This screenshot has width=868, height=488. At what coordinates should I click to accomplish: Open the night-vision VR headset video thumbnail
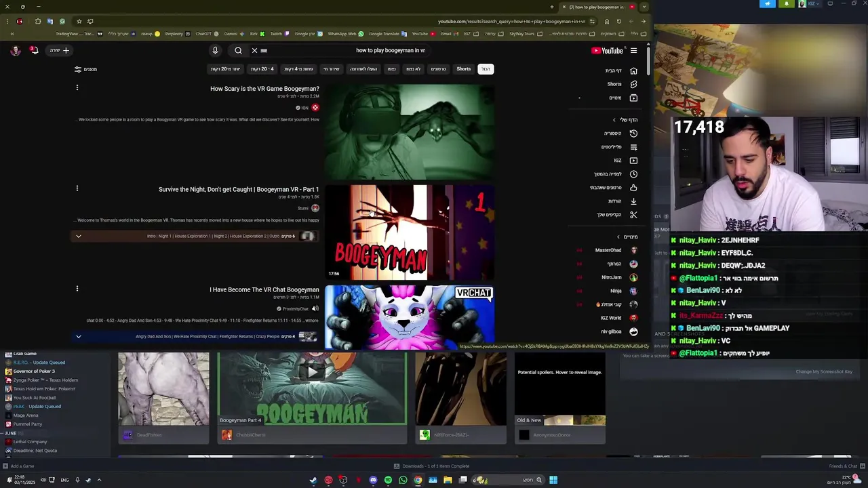pyautogui.click(x=410, y=131)
